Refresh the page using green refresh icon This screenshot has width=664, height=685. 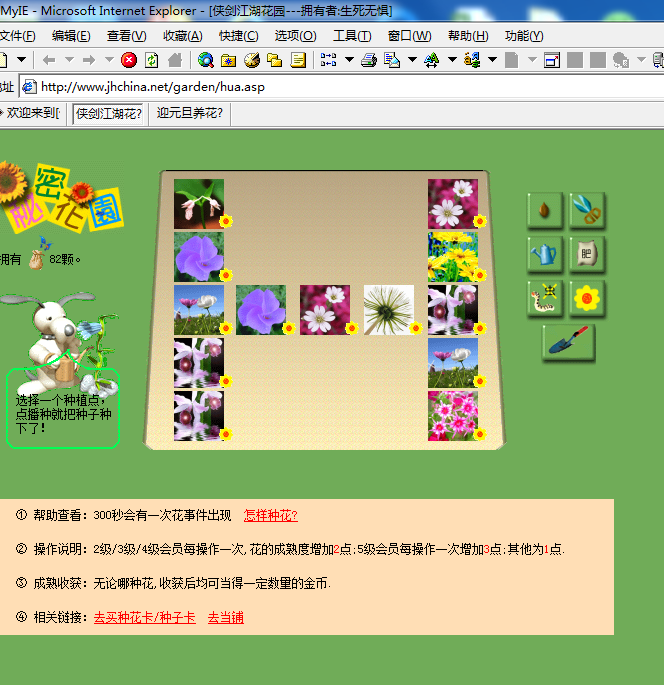click(x=152, y=60)
